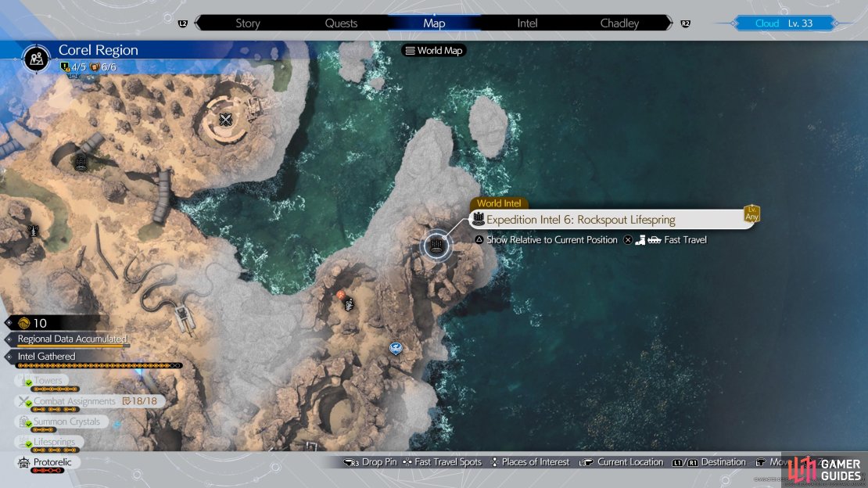Click the World Intel tag

click(x=499, y=203)
